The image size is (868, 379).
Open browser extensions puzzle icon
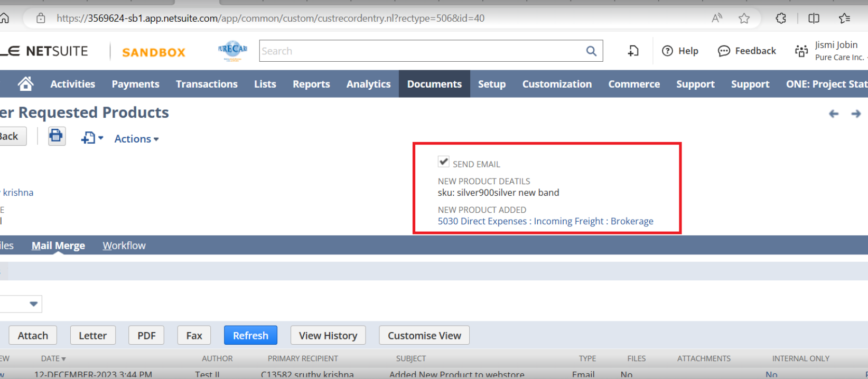(x=781, y=18)
